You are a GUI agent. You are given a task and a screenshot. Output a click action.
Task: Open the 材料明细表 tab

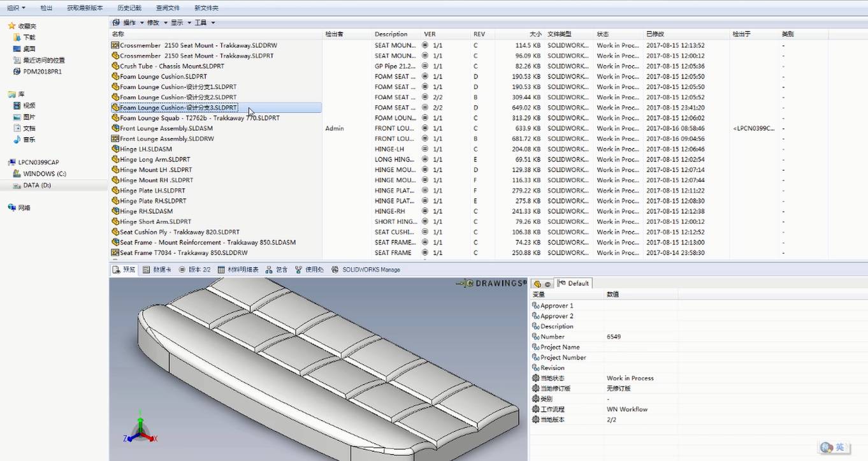coord(238,270)
